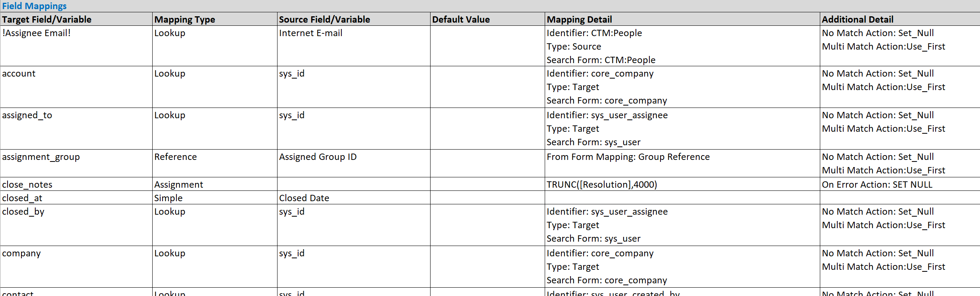Click the TRUNC([Resolution],4000) mapping detail cell
The width and height of the screenshot is (980, 296).
682,184
